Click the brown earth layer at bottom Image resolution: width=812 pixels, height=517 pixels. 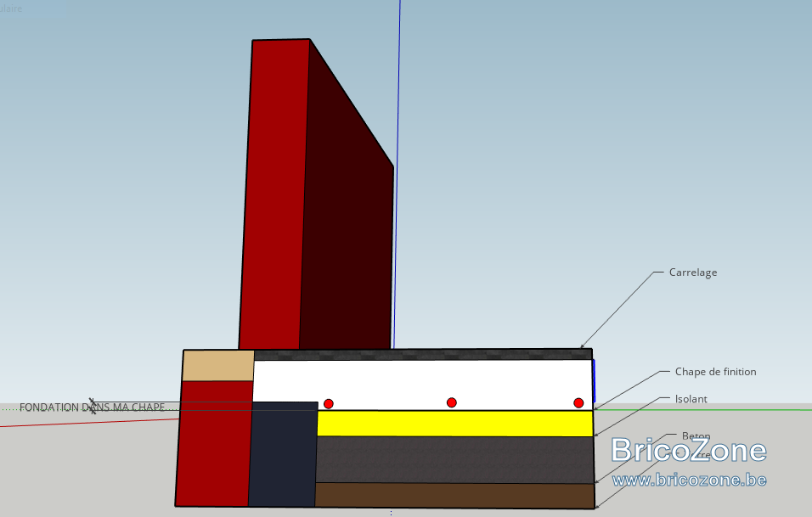tap(454, 495)
